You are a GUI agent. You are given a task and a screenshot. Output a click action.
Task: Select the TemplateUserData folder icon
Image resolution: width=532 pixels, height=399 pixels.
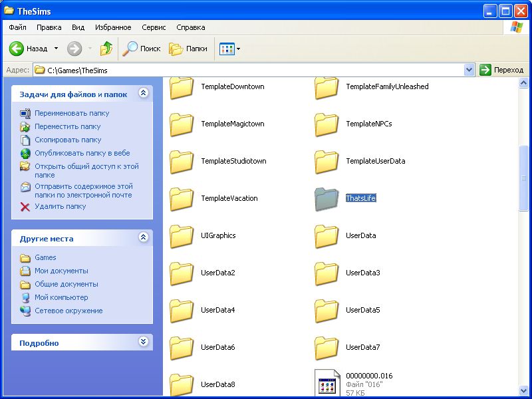[327, 162]
